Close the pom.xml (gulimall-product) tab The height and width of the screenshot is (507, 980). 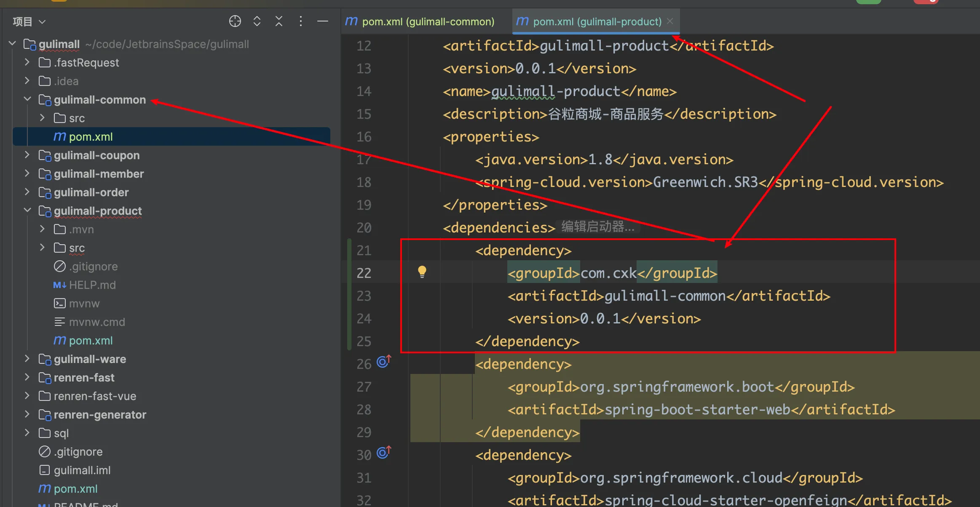pos(670,21)
